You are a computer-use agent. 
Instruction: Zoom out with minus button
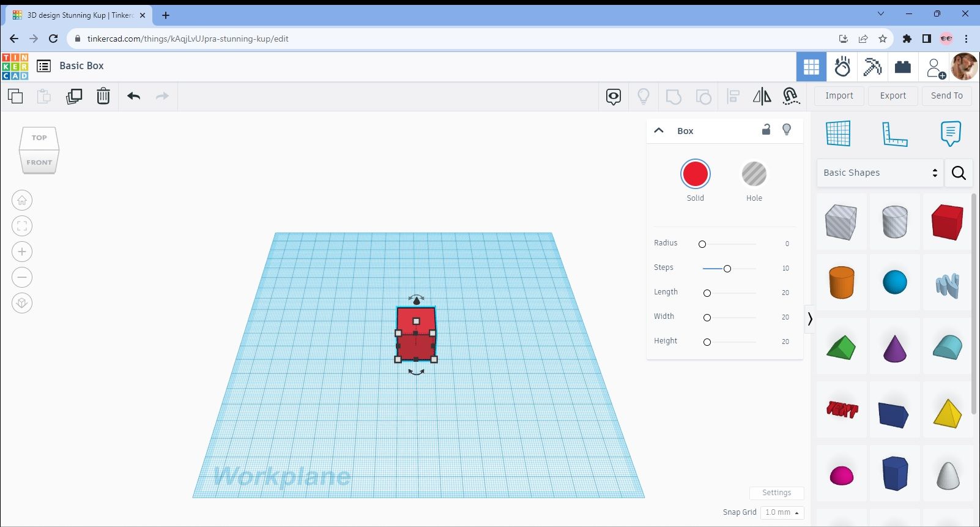pos(22,277)
